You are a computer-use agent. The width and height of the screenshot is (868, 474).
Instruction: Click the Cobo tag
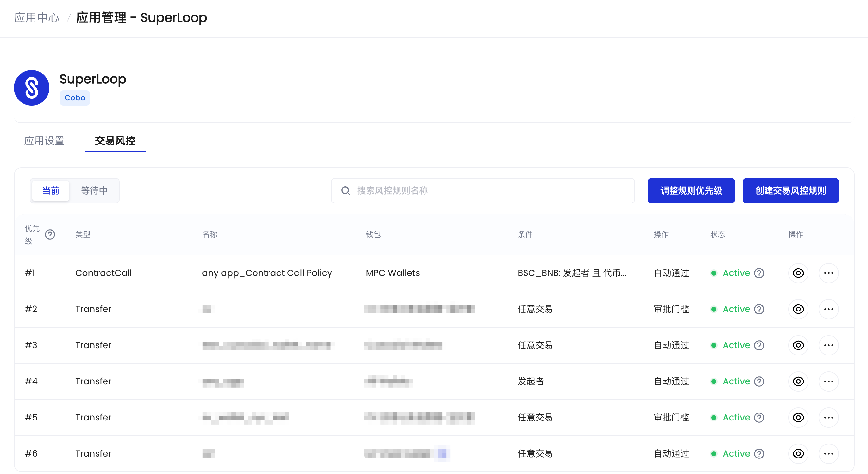[75, 98]
